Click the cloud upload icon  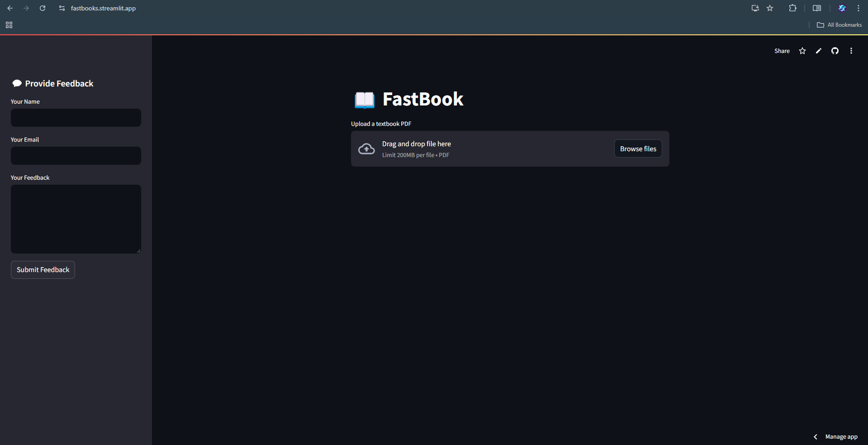366,149
